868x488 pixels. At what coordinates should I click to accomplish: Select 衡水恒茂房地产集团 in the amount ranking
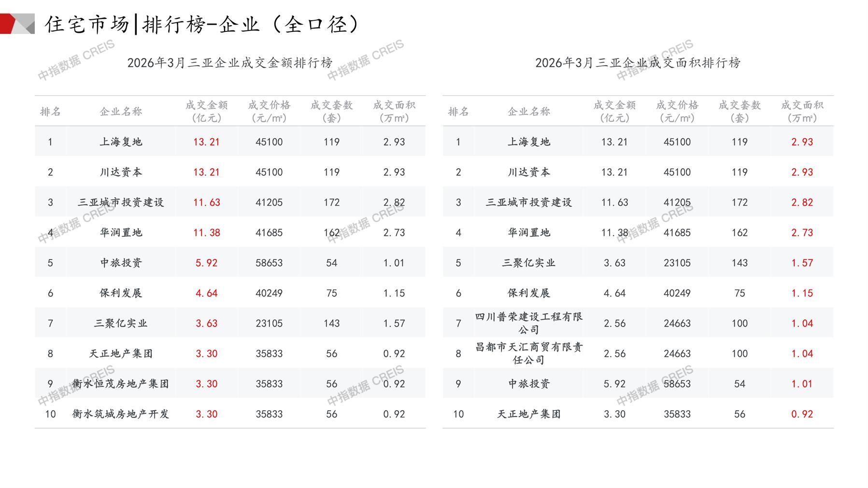(121, 384)
